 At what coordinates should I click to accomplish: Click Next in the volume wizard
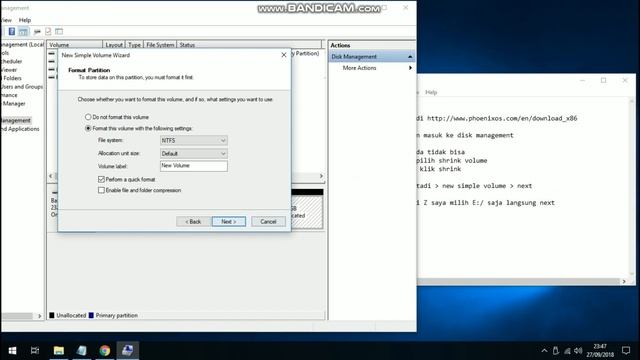[x=229, y=222]
